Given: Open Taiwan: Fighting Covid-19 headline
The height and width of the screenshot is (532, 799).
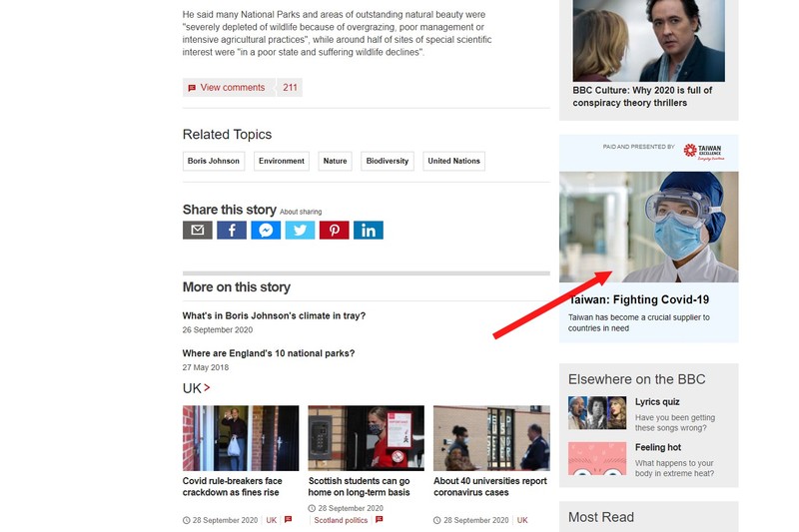Looking at the screenshot, I should pyautogui.click(x=639, y=299).
